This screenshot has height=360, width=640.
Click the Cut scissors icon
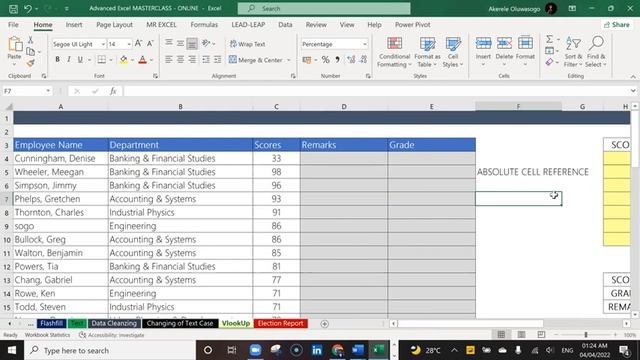[30, 40]
